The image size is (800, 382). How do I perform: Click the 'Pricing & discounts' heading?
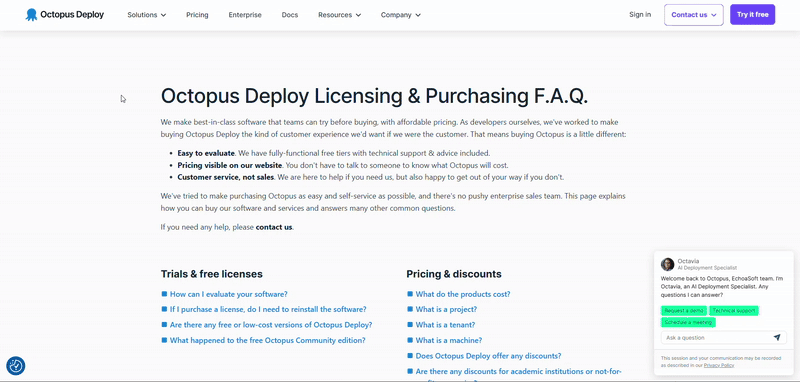[x=454, y=274]
